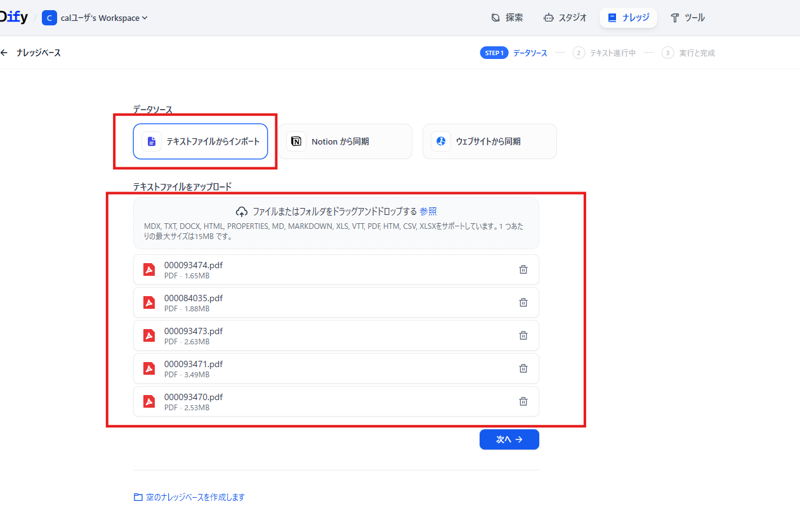Click 空のナレッジベースを作成します link
The height and width of the screenshot is (532, 800).
189,497
